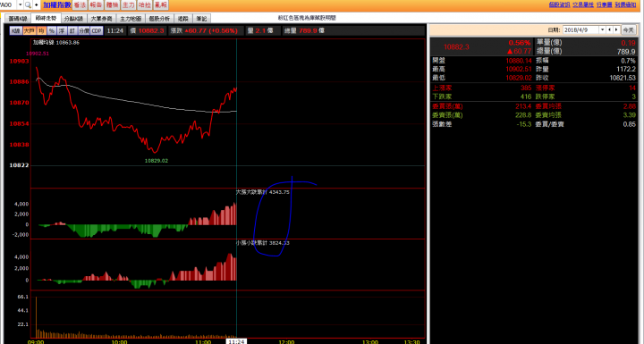The image size is (644, 344).
Task: Click the 11:24 time marker on axis
Action: tap(236, 341)
